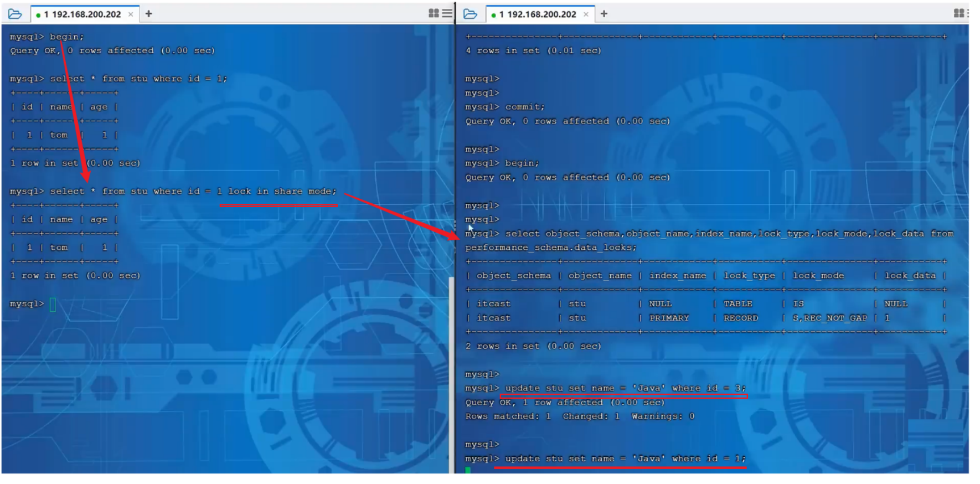This screenshot has width=980, height=484.
Task: Open folder icon in left terminal pane
Action: coord(15,14)
